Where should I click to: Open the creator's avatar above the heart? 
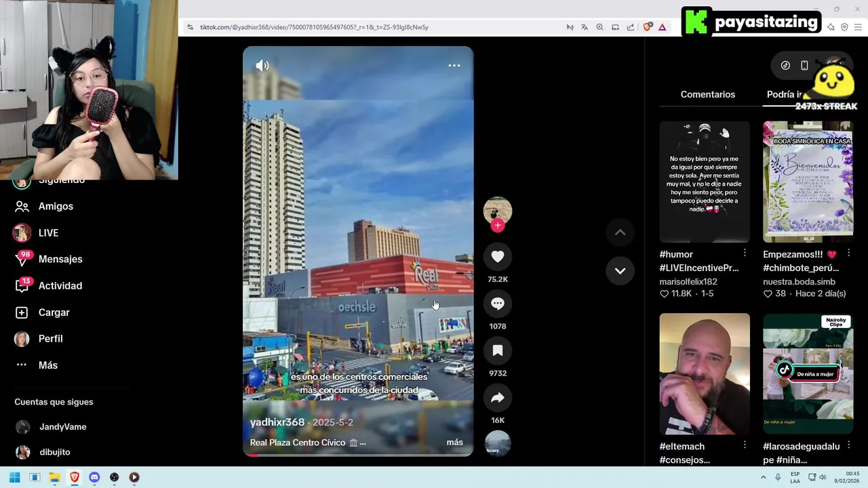click(498, 210)
